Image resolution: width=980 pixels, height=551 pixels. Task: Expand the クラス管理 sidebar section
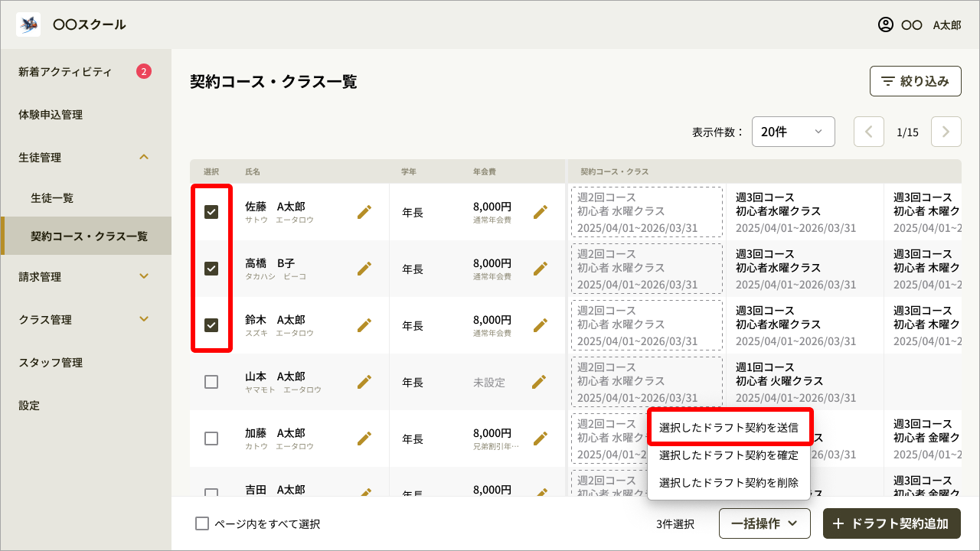[86, 320]
